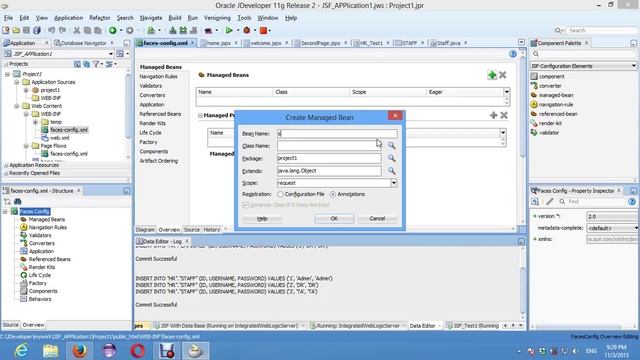
Task: Open editor help question mark icon
Action: point(513,54)
